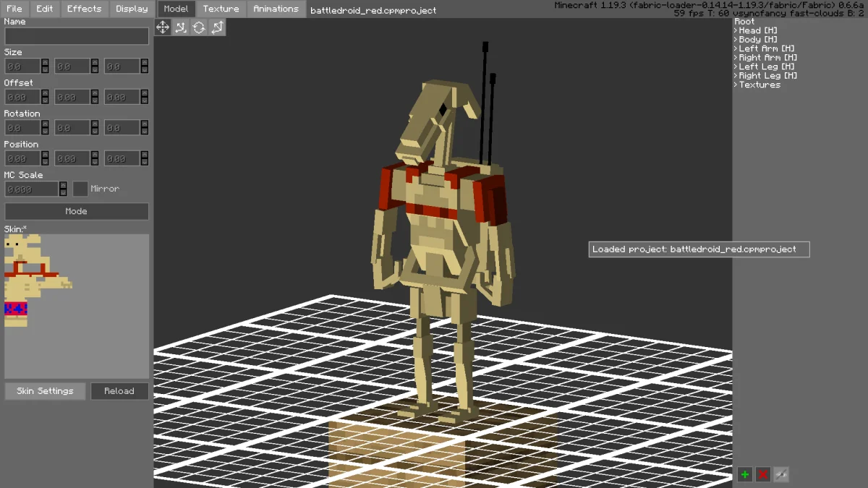The image size is (868, 488).
Task: Decrease first Offset value with down arrow
Action: click(45, 100)
